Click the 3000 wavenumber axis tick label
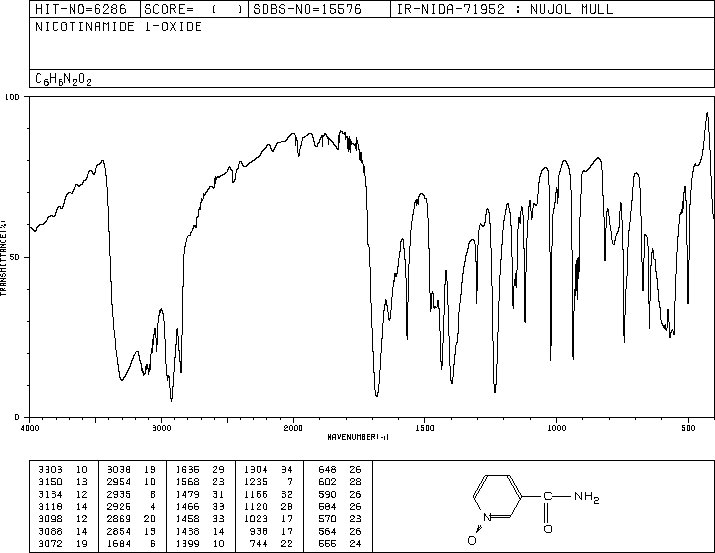 [x=161, y=428]
